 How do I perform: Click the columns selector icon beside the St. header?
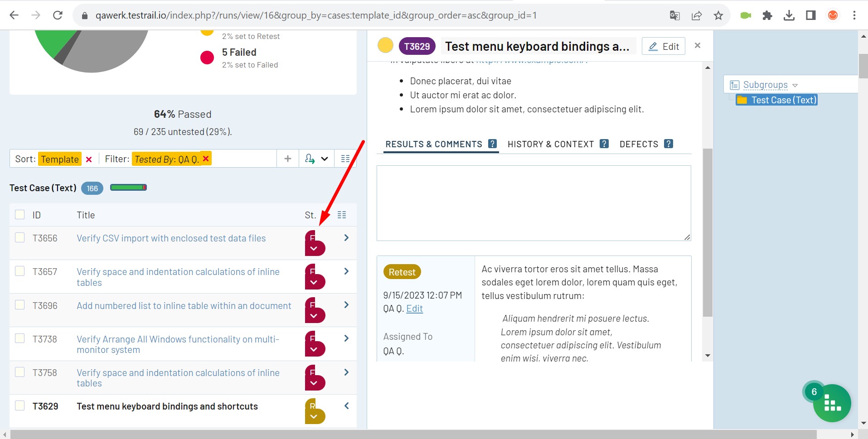pyautogui.click(x=342, y=215)
